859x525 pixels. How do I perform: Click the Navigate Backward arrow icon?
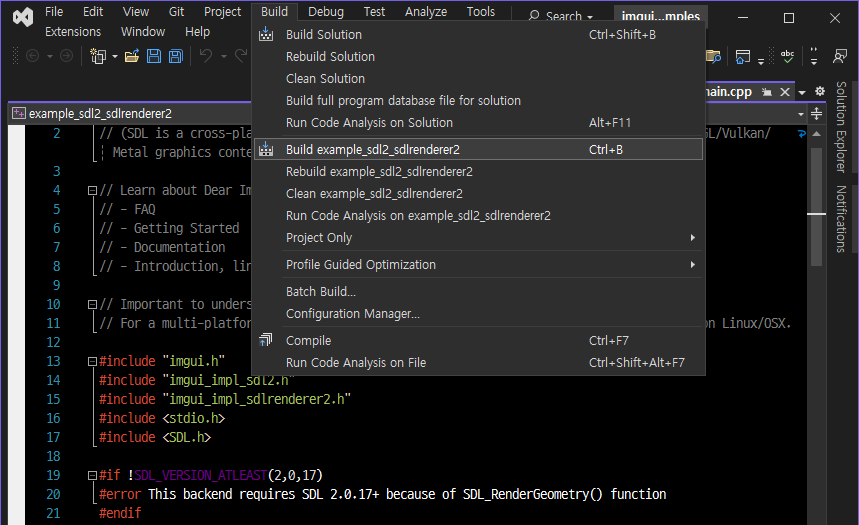32,56
